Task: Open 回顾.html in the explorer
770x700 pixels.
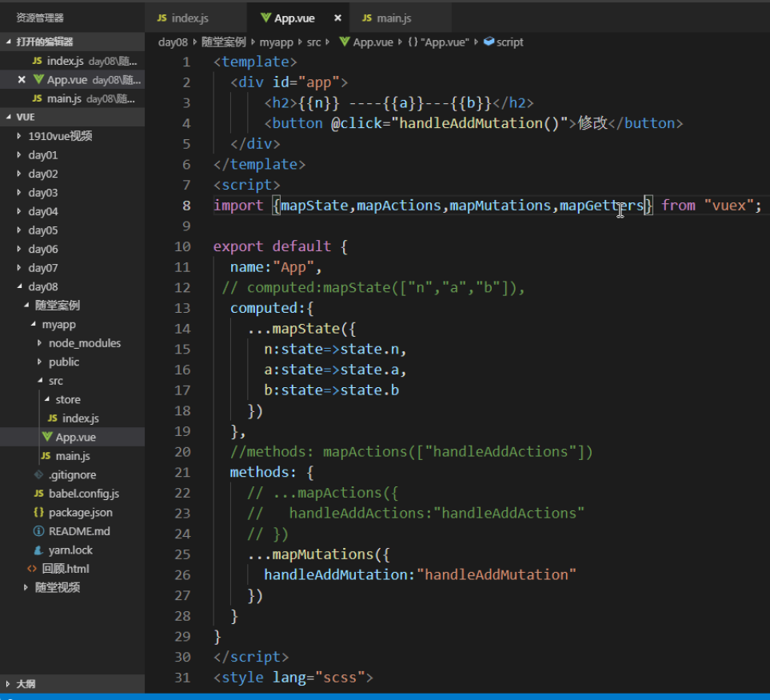Action: [72, 569]
